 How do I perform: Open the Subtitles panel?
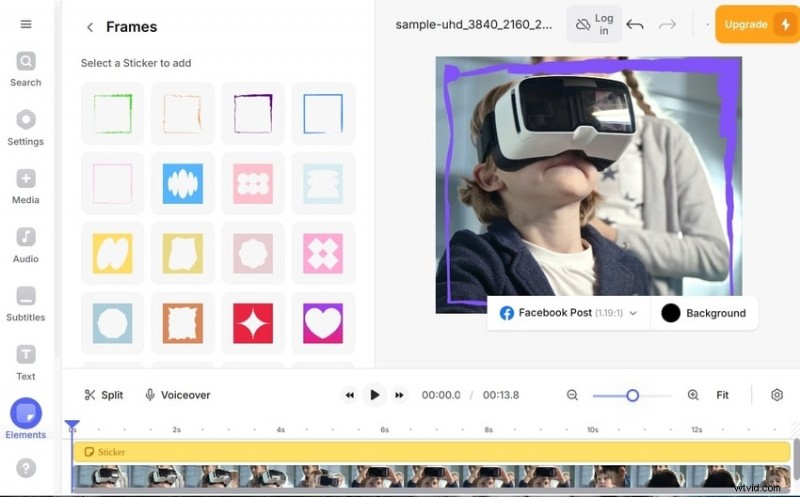[26, 304]
